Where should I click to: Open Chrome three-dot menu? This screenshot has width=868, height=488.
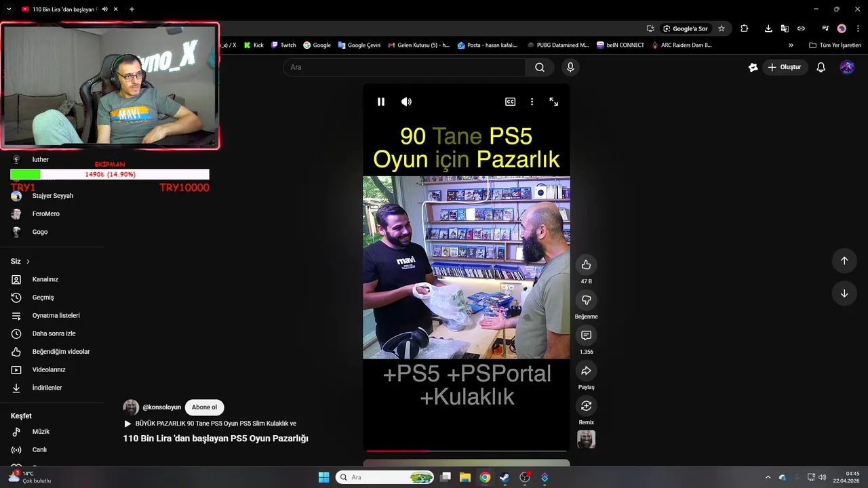tap(858, 28)
